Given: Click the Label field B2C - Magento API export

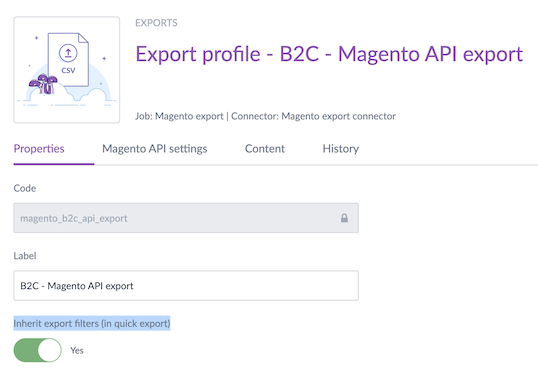Looking at the screenshot, I should 186,286.
